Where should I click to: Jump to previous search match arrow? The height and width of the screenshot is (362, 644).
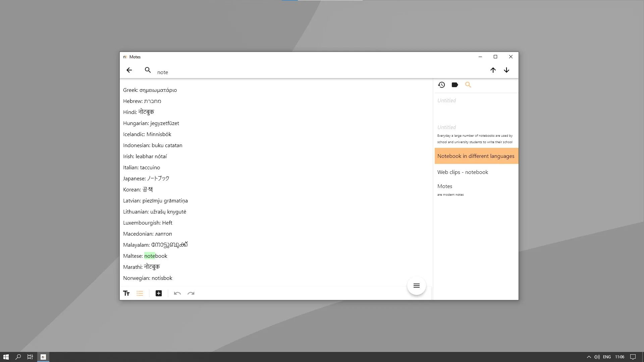click(493, 70)
